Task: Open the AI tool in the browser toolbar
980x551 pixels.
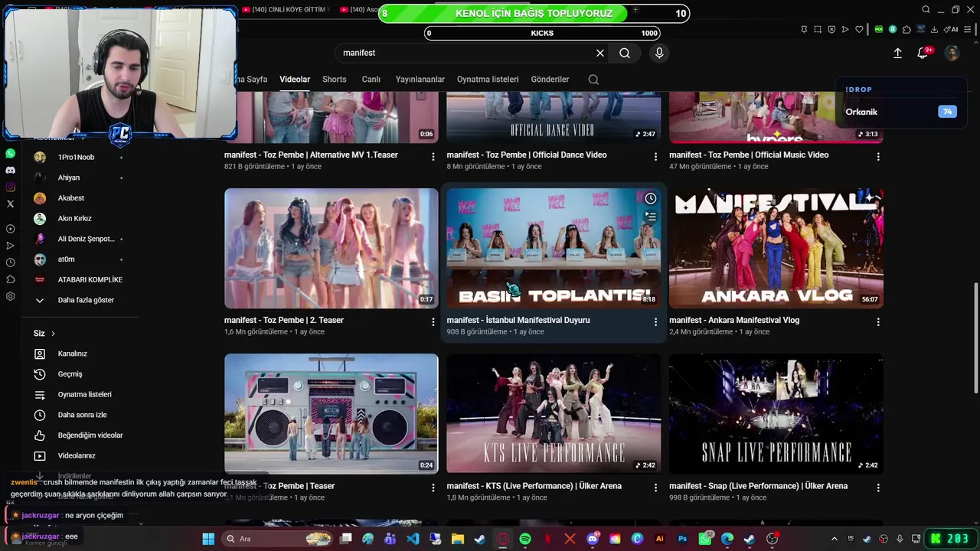Action: [x=952, y=29]
